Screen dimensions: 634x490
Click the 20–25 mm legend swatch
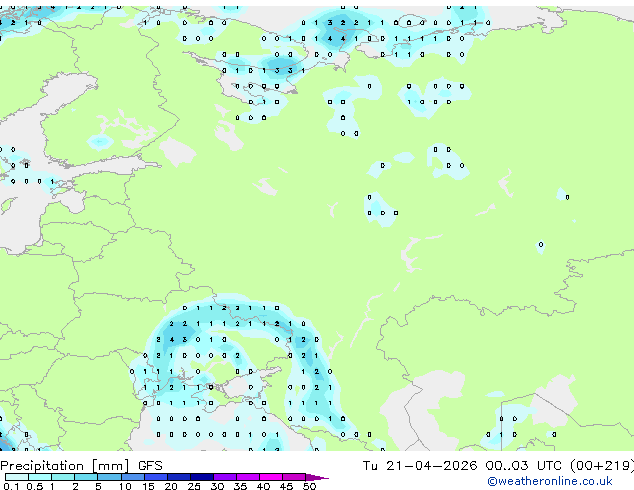(179, 477)
